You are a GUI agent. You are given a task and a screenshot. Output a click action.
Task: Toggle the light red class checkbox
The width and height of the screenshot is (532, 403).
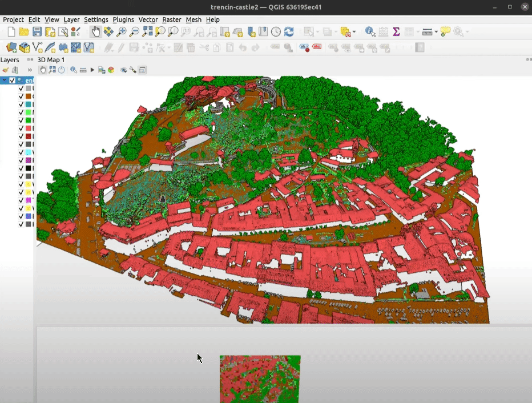tap(21, 128)
